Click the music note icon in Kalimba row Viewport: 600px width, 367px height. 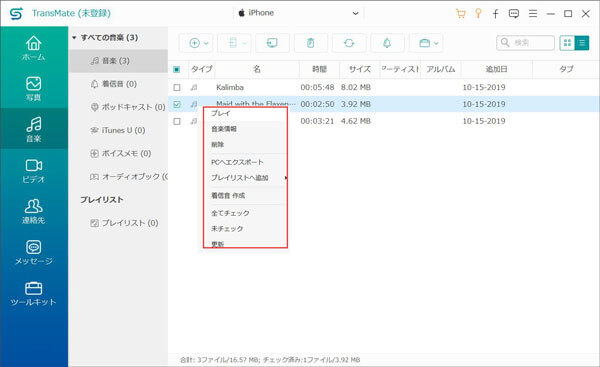point(194,87)
